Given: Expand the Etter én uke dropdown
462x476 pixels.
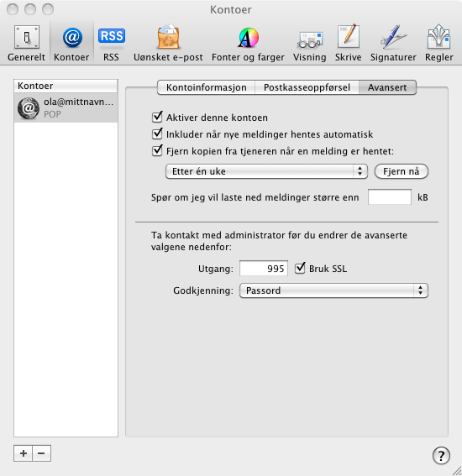Looking at the screenshot, I should coord(266,171).
